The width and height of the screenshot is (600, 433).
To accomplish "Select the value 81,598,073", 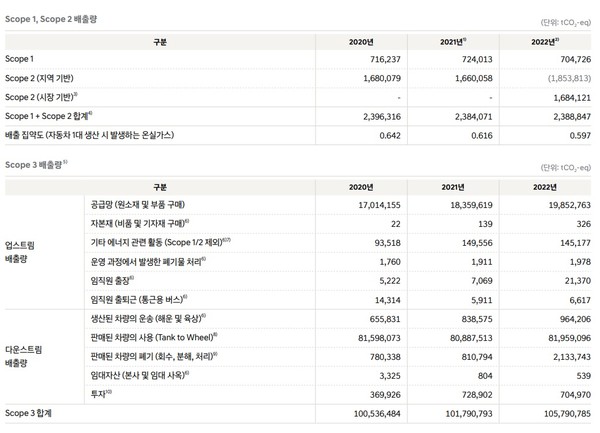I will pos(380,339).
